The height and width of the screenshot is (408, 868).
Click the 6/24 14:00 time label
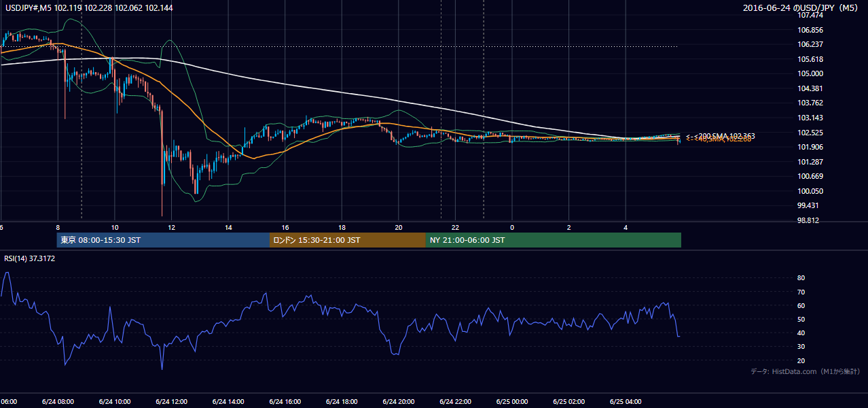point(228,401)
